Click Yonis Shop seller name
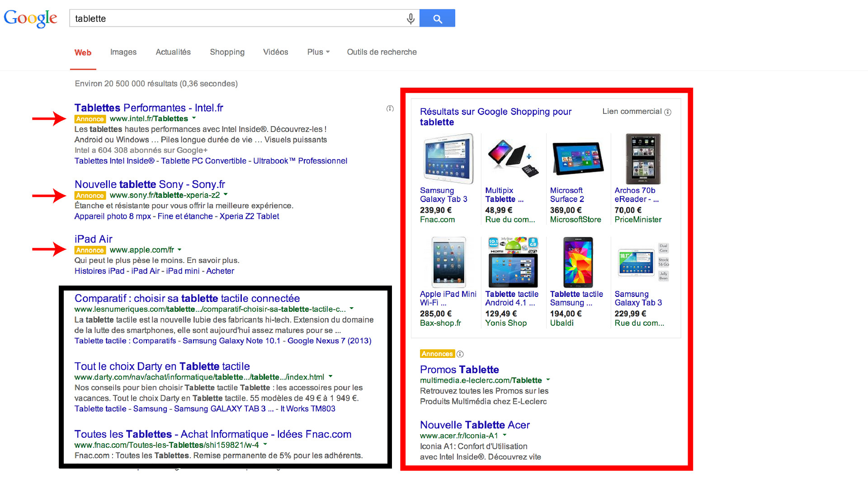The height and width of the screenshot is (488, 868). click(x=506, y=323)
